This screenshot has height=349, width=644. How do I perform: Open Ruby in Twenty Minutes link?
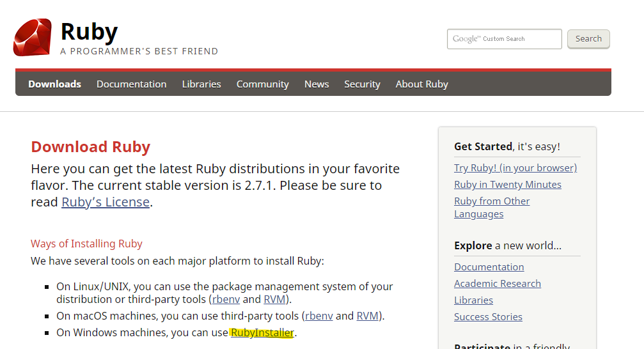click(x=508, y=185)
